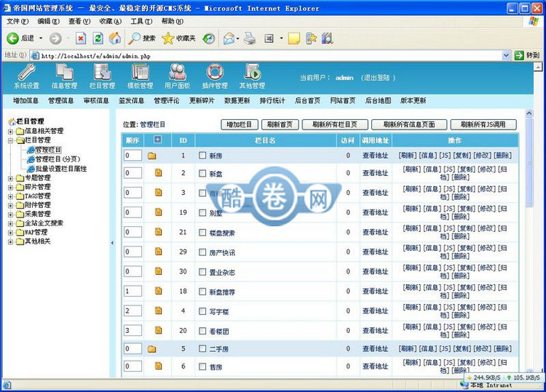Refresh the page with IE refresh icon

[98, 39]
